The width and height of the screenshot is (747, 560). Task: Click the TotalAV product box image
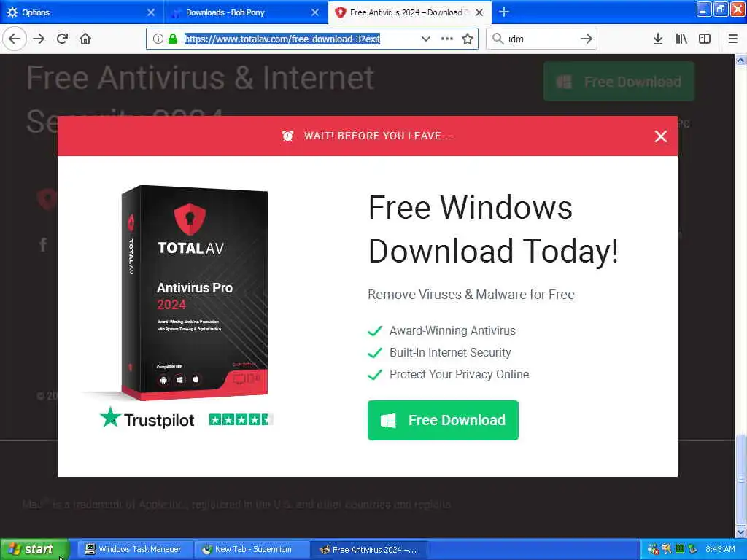tap(195, 292)
